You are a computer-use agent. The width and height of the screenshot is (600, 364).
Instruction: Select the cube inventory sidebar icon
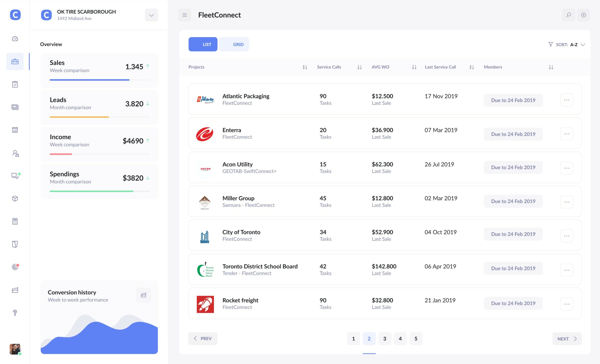[15, 199]
